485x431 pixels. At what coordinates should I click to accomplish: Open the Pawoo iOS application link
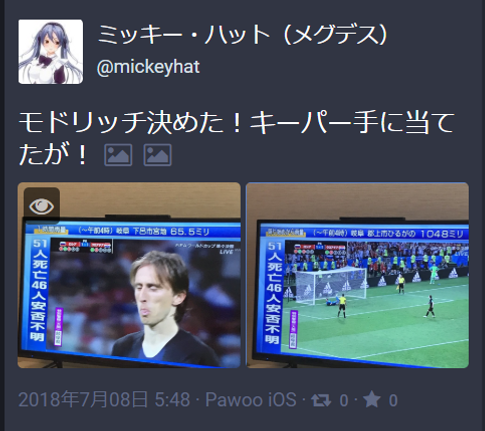pyautogui.click(x=251, y=400)
